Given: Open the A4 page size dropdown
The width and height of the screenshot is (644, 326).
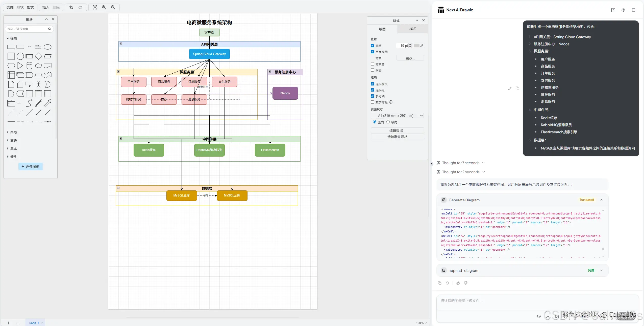Looking at the screenshot, I should coord(397,116).
